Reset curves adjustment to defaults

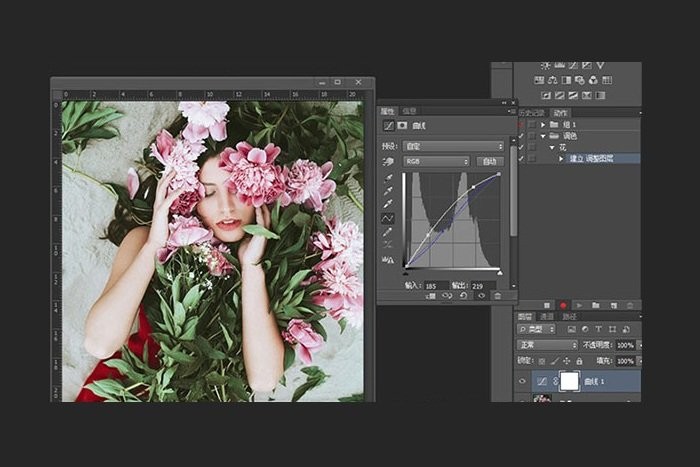pyautogui.click(x=464, y=295)
